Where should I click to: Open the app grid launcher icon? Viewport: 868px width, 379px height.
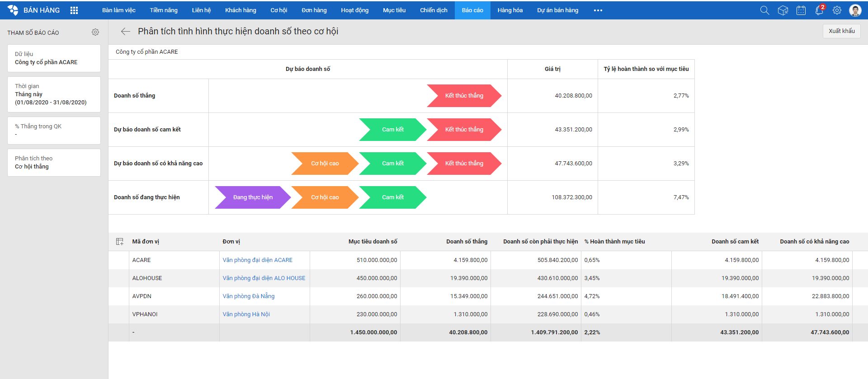tap(74, 10)
